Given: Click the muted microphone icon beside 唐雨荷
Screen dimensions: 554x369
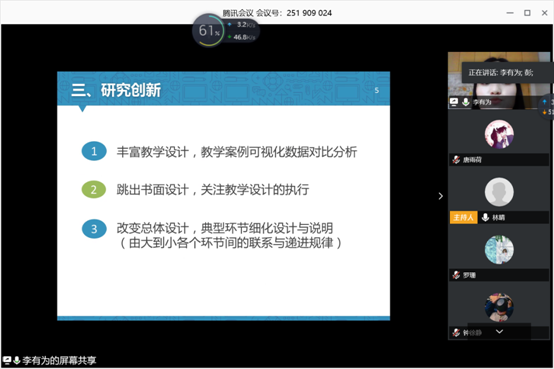Looking at the screenshot, I should point(456,160).
